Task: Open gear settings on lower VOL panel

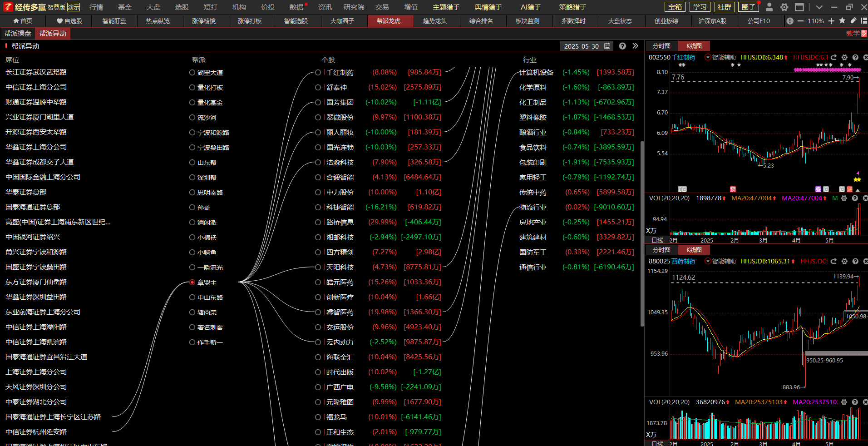Action: click(844, 402)
